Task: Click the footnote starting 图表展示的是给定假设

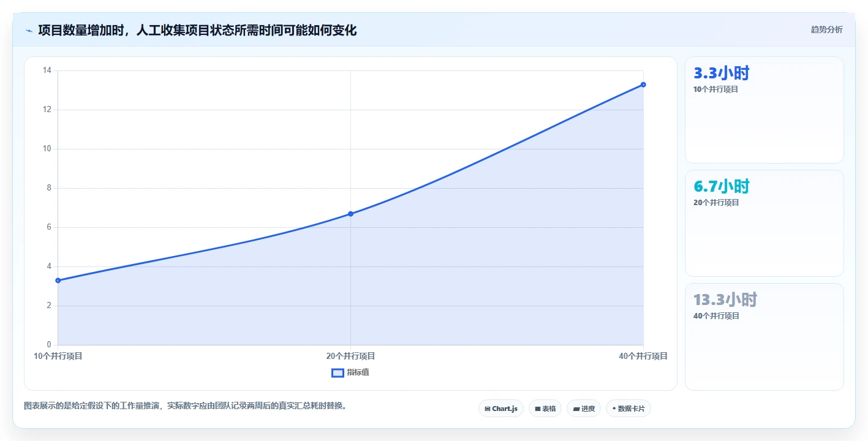Action: click(x=186, y=405)
